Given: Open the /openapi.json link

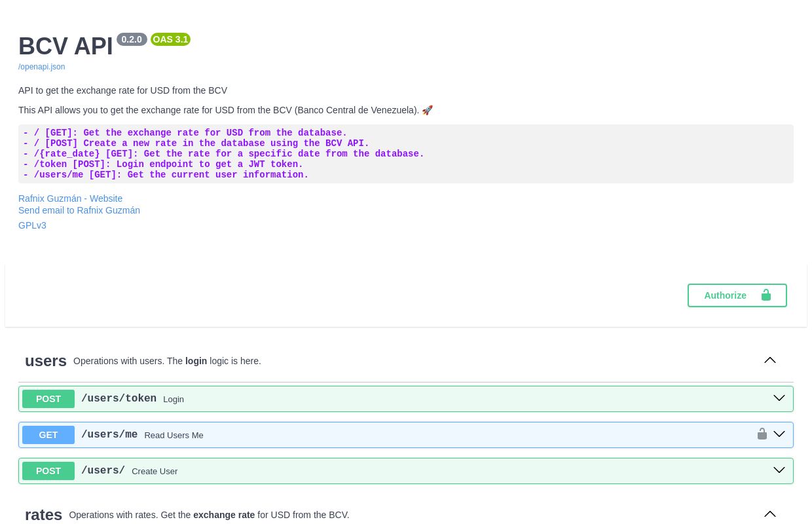Looking at the screenshot, I should (x=42, y=67).
